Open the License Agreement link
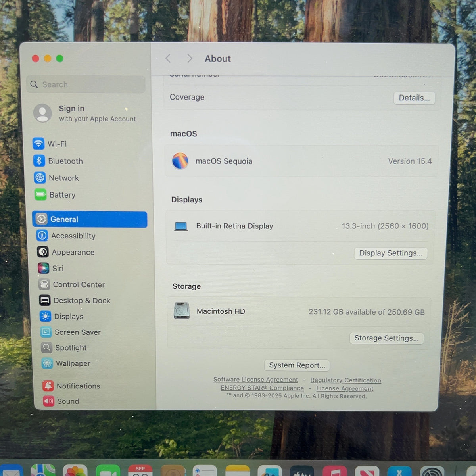The width and height of the screenshot is (476, 476). click(345, 388)
